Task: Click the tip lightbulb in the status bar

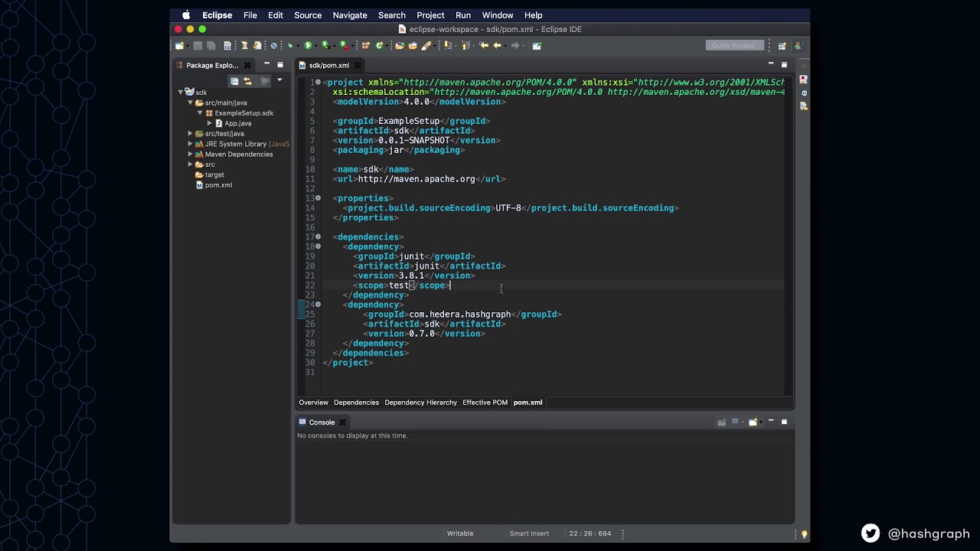Action: (x=804, y=534)
